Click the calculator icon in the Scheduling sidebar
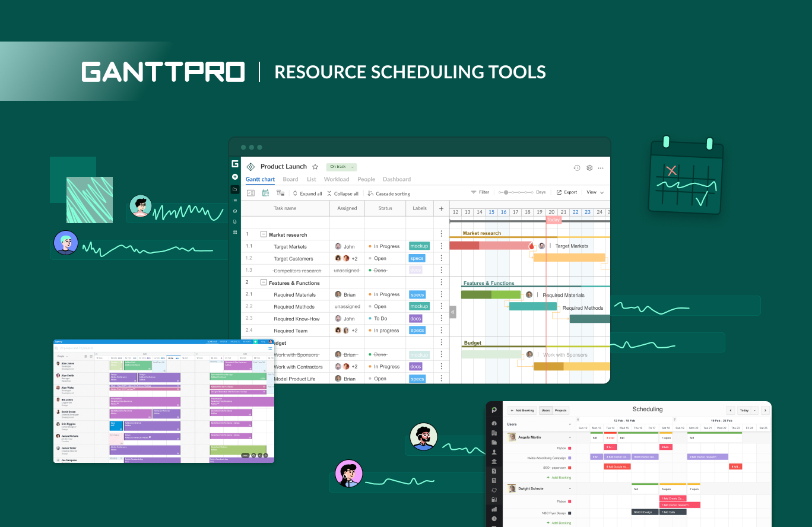The image size is (812, 527). coord(494,481)
